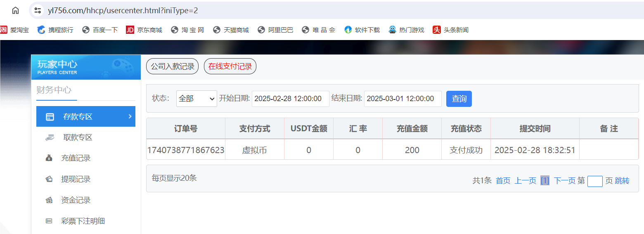Viewport: 644px width, 234px height.
Task: Click 提交时间 column header
Action: (x=535, y=128)
